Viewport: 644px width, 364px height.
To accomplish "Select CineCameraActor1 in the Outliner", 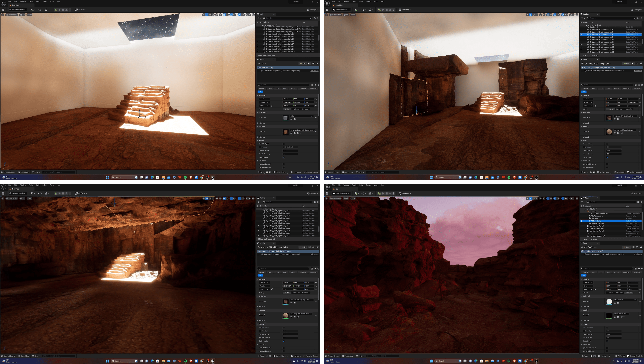I will click(596, 229).
